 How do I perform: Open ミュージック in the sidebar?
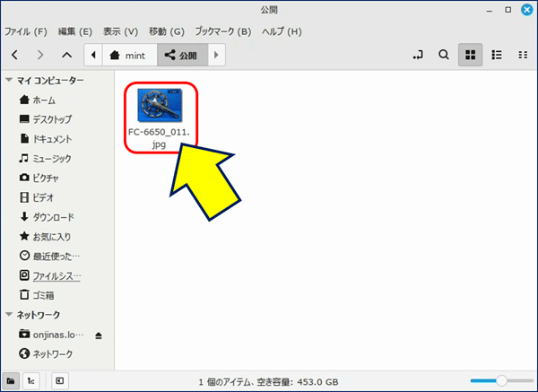[x=46, y=159]
